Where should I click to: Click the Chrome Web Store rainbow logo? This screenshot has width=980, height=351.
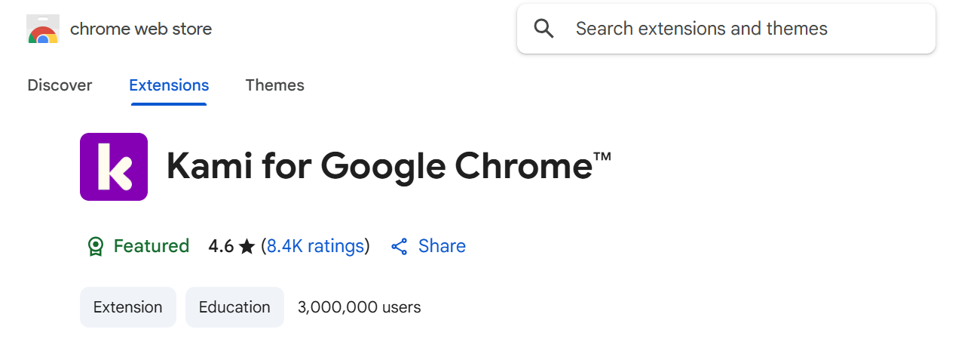coord(43,29)
